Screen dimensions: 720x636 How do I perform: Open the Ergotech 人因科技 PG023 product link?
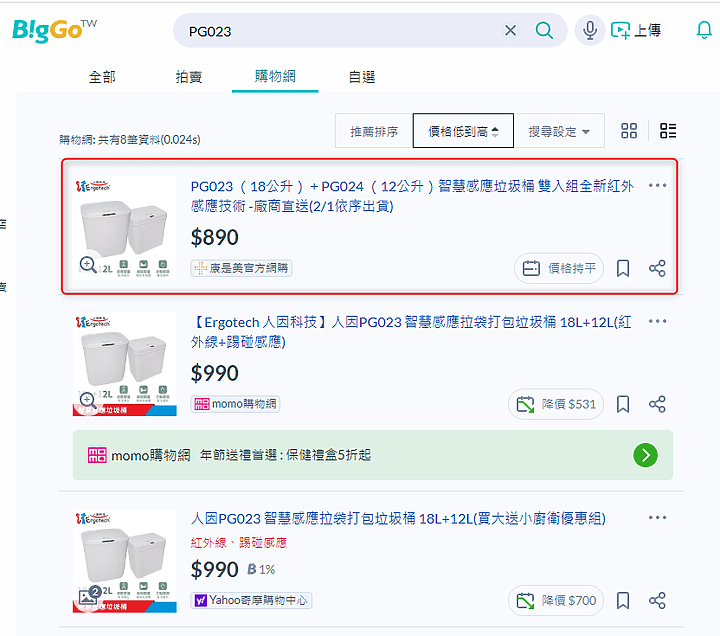point(411,332)
